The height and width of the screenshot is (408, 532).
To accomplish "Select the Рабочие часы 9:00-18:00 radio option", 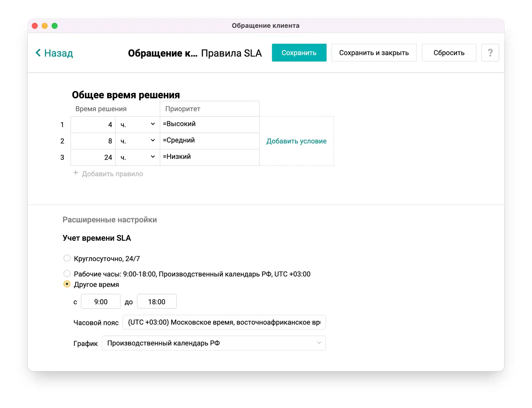I will (x=67, y=273).
